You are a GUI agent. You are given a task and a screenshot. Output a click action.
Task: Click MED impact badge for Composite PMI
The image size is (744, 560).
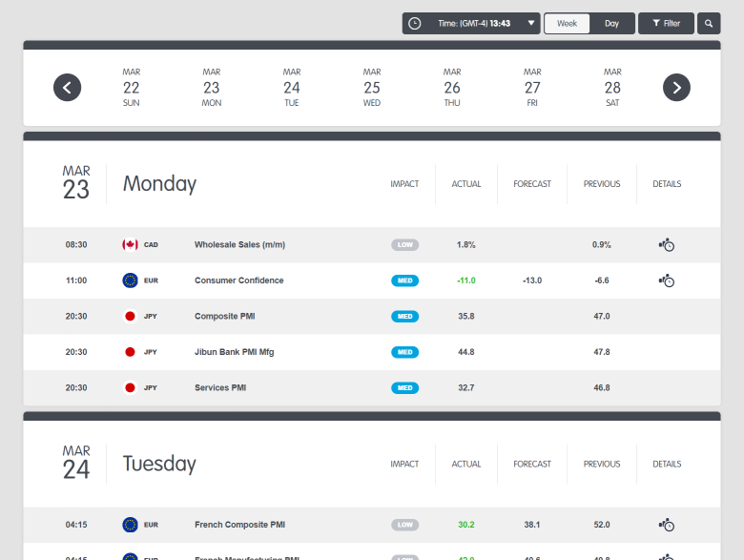pyautogui.click(x=404, y=317)
